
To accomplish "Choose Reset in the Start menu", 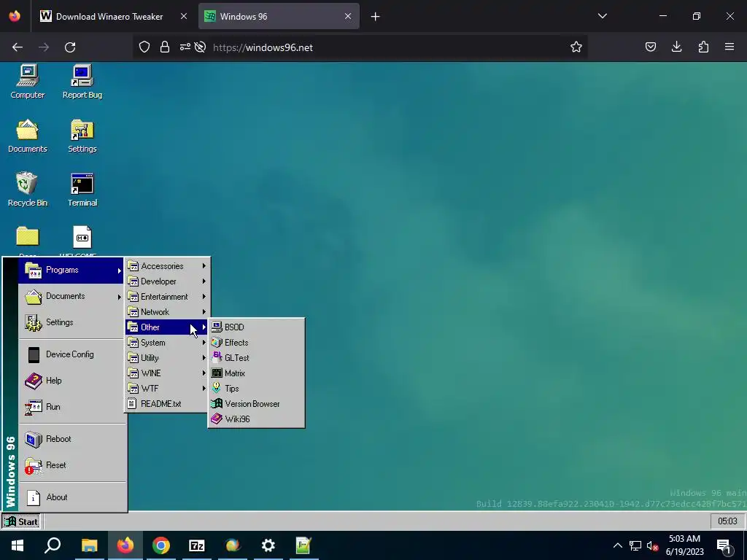I will pos(71,465).
